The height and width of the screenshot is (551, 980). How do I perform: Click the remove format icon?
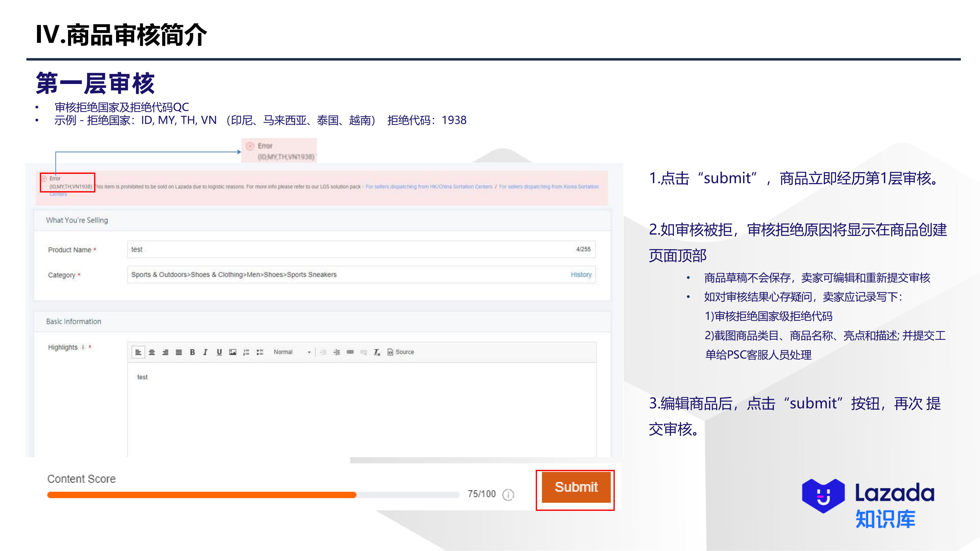pos(377,352)
